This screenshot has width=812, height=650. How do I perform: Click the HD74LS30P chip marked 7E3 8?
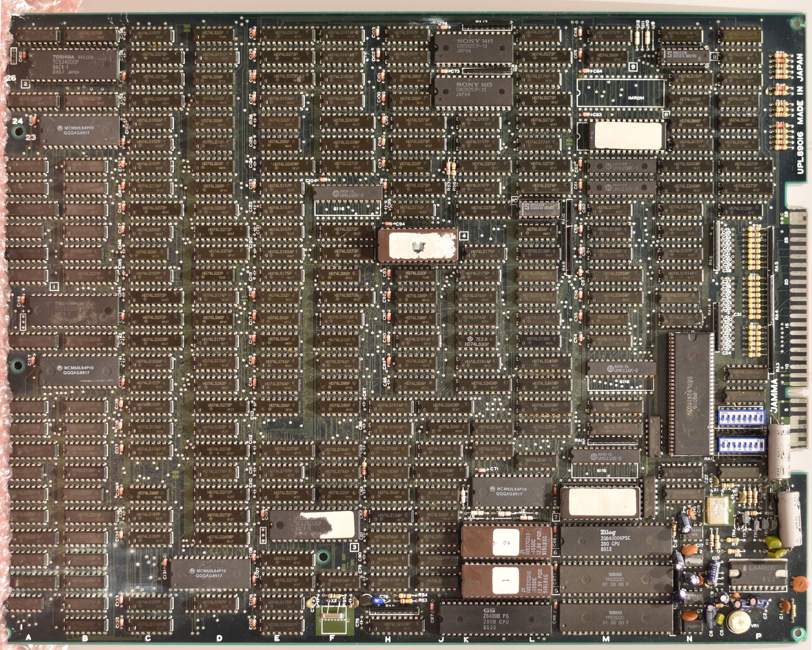(476, 341)
